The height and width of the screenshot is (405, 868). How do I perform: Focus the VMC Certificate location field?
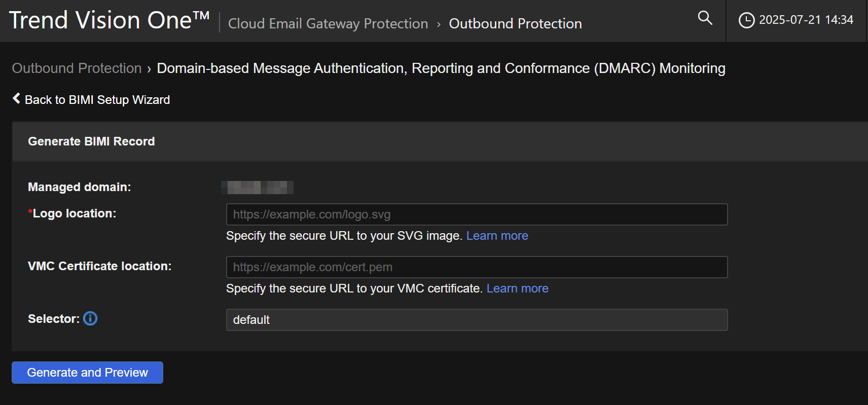click(x=477, y=267)
